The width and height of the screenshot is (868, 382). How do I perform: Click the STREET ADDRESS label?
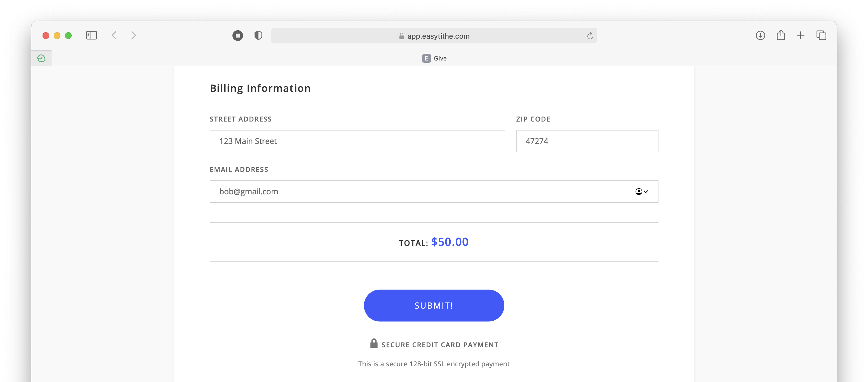tap(241, 119)
